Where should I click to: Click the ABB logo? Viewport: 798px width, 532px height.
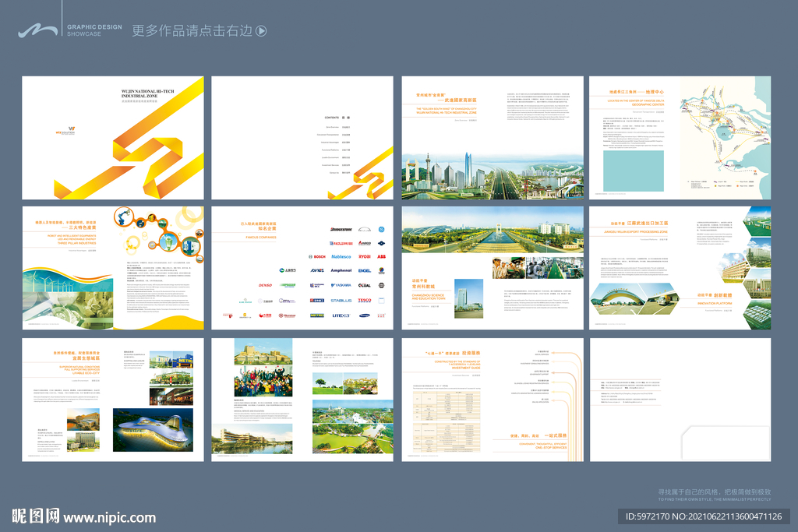coord(381,257)
